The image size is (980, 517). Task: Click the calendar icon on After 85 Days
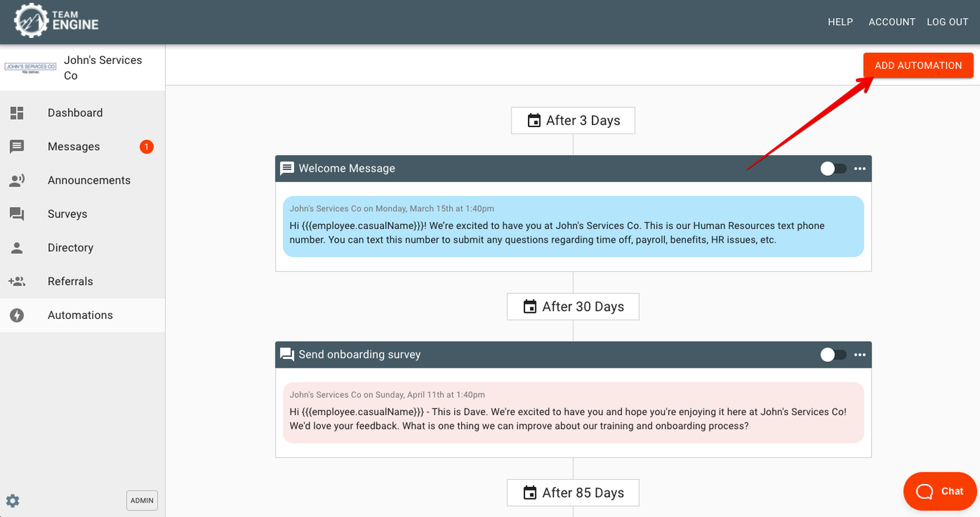529,493
